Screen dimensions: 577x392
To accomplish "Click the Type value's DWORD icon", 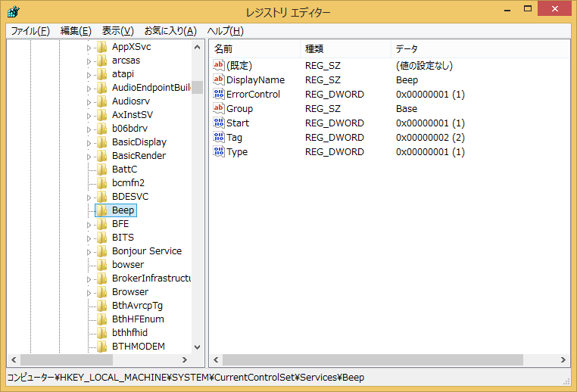I will pyautogui.click(x=219, y=151).
